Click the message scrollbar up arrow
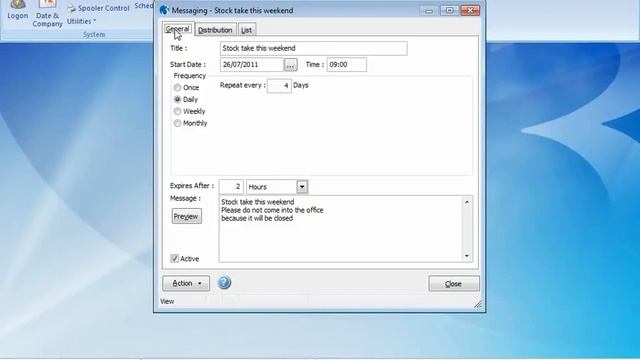Viewport: 640px width, 360px height. 467,202
